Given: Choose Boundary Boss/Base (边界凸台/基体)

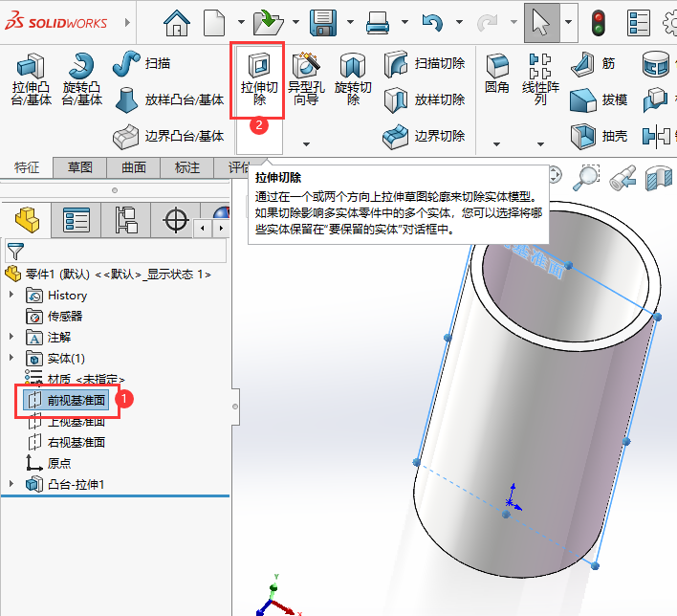Looking at the screenshot, I should tap(168, 136).
